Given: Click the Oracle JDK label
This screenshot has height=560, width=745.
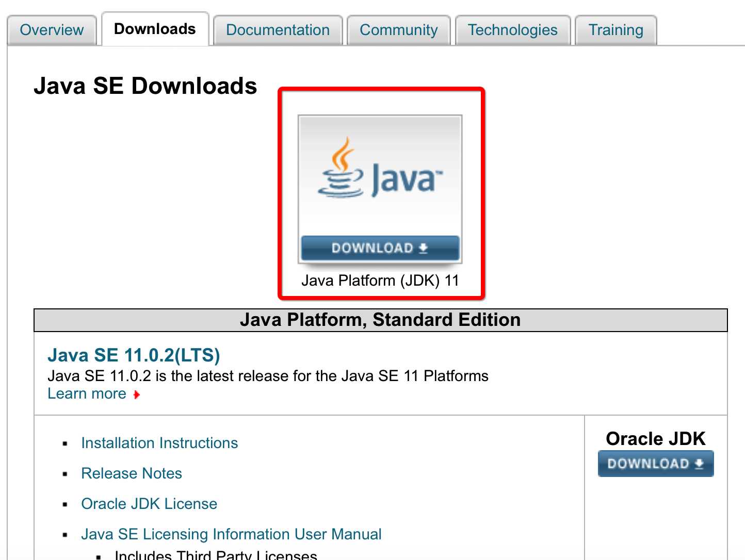Looking at the screenshot, I should [656, 439].
